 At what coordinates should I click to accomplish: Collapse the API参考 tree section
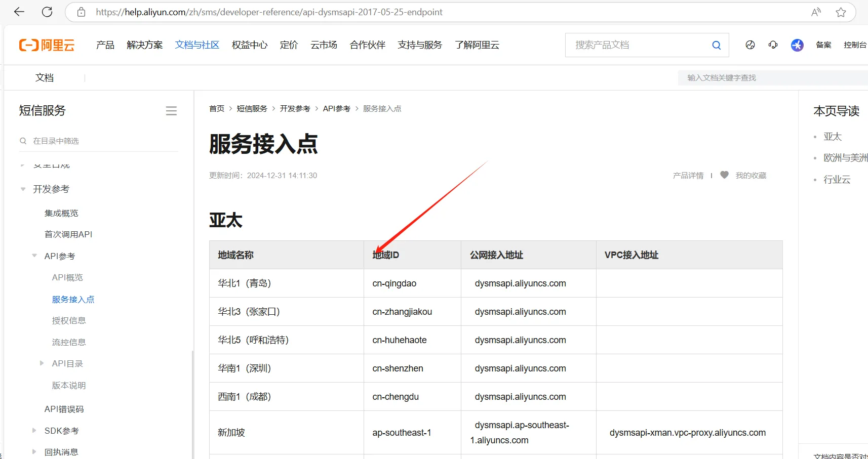coord(34,256)
